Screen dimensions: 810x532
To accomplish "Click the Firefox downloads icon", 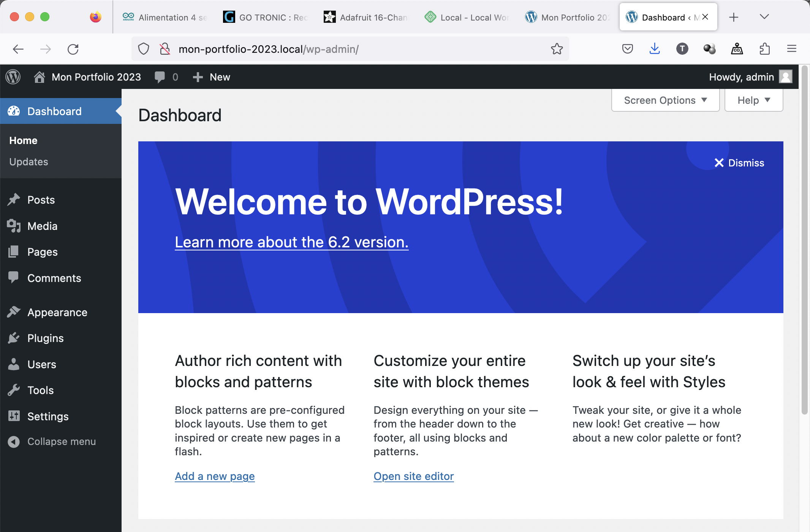I will point(654,49).
